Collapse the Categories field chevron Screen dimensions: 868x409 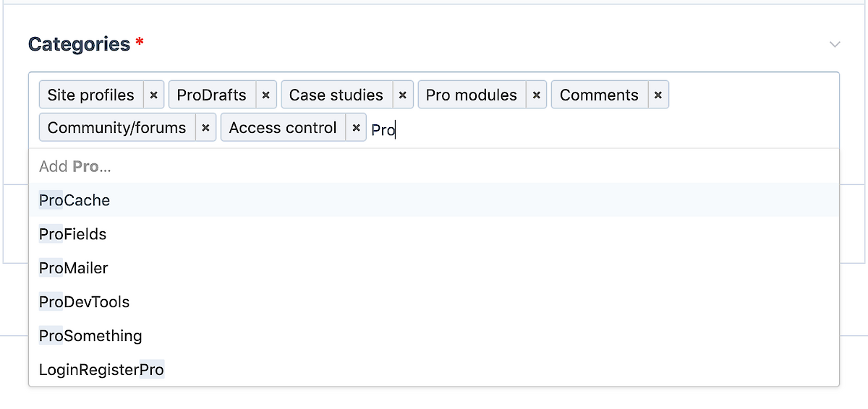click(835, 45)
